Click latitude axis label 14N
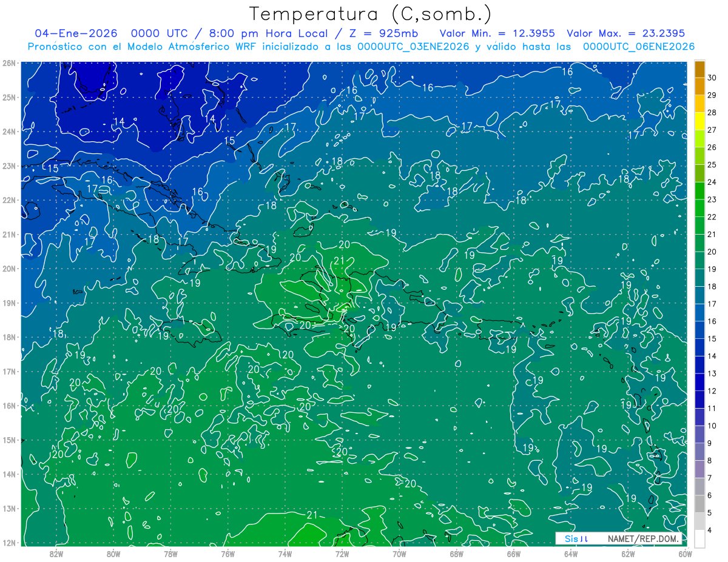This screenshot has height=562, width=728. tap(8, 474)
